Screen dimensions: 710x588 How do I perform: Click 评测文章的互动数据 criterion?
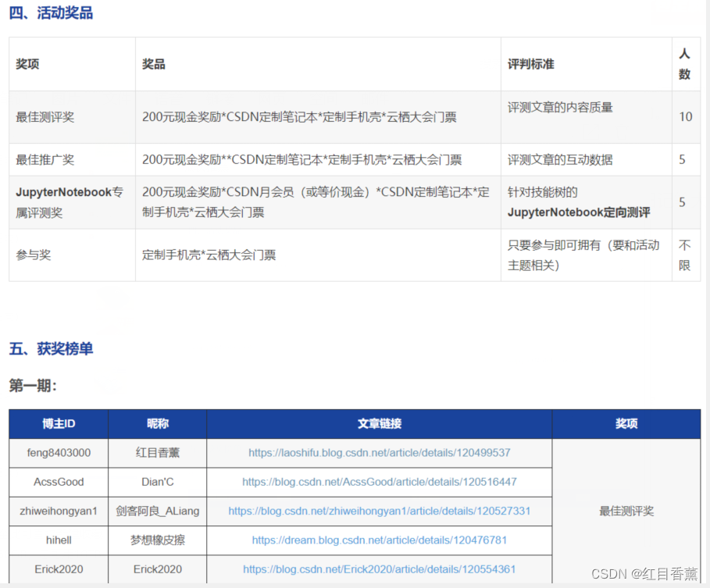560,159
